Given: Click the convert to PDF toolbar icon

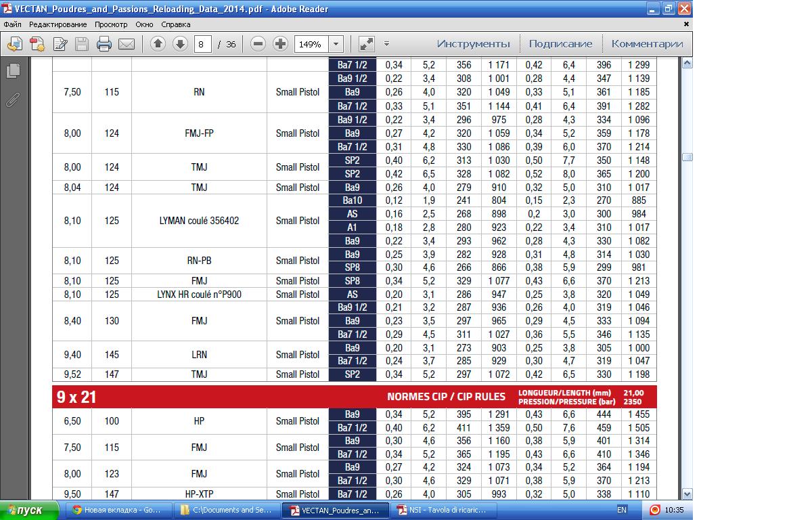Looking at the screenshot, I should 37,44.
